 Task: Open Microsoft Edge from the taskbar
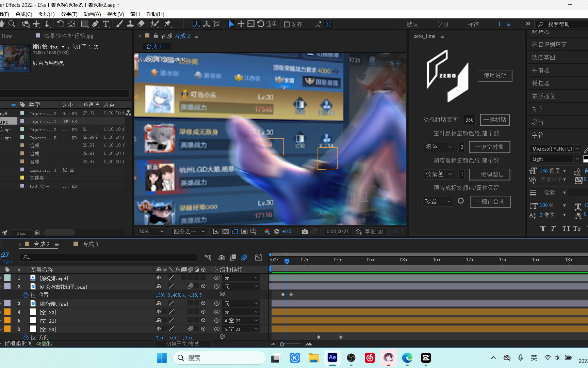point(407,358)
